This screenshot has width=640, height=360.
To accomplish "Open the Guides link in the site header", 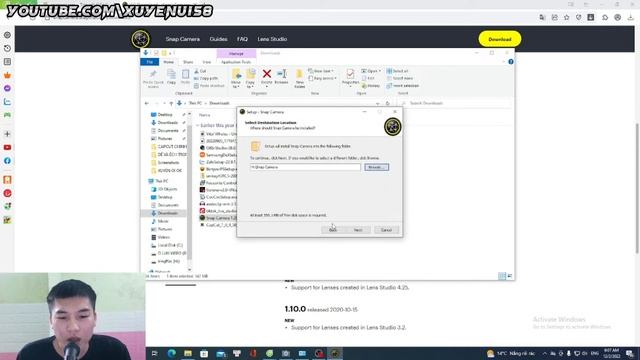I will 218,39.
